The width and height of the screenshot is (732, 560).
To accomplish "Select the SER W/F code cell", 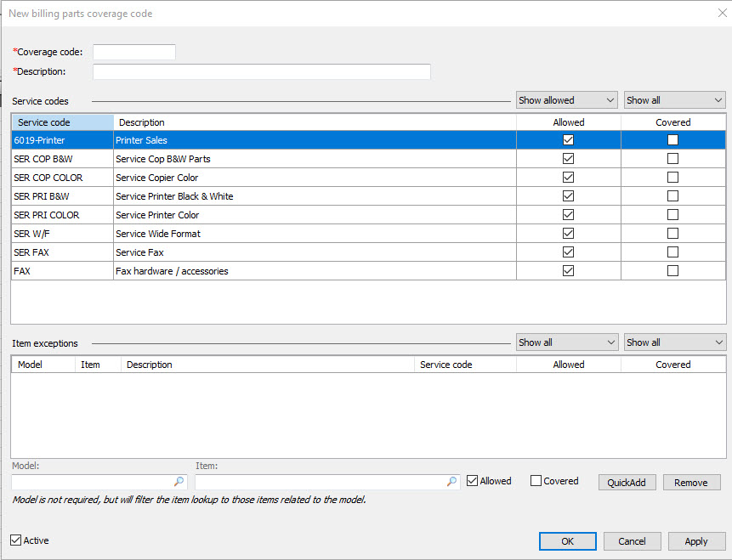I will [x=63, y=234].
